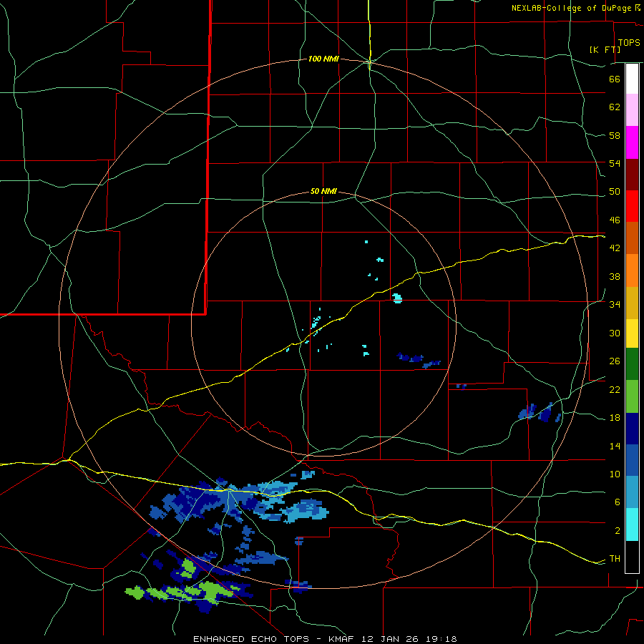Click the "TOPS" legend heading
The height and width of the screenshot is (644, 644).
coord(629,43)
